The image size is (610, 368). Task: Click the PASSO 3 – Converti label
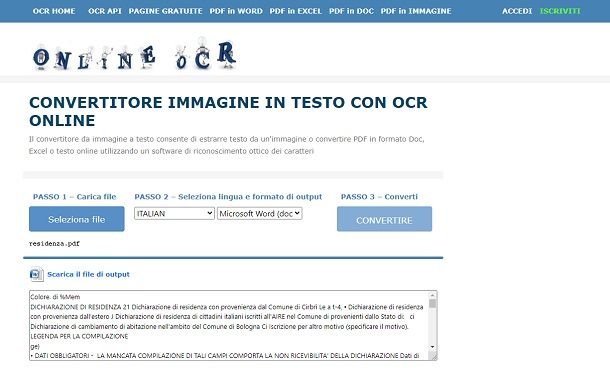[x=379, y=197]
